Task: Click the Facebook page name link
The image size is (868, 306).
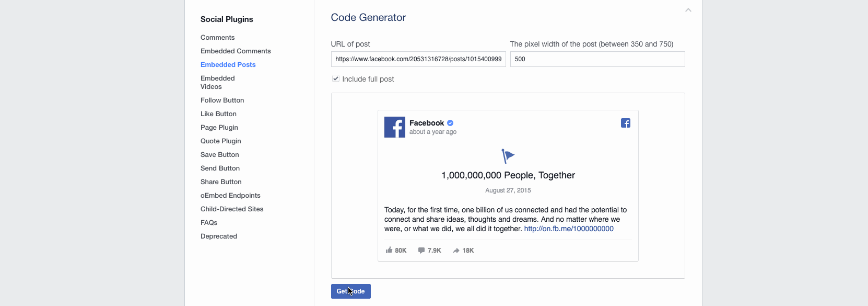Action: point(427,123)
